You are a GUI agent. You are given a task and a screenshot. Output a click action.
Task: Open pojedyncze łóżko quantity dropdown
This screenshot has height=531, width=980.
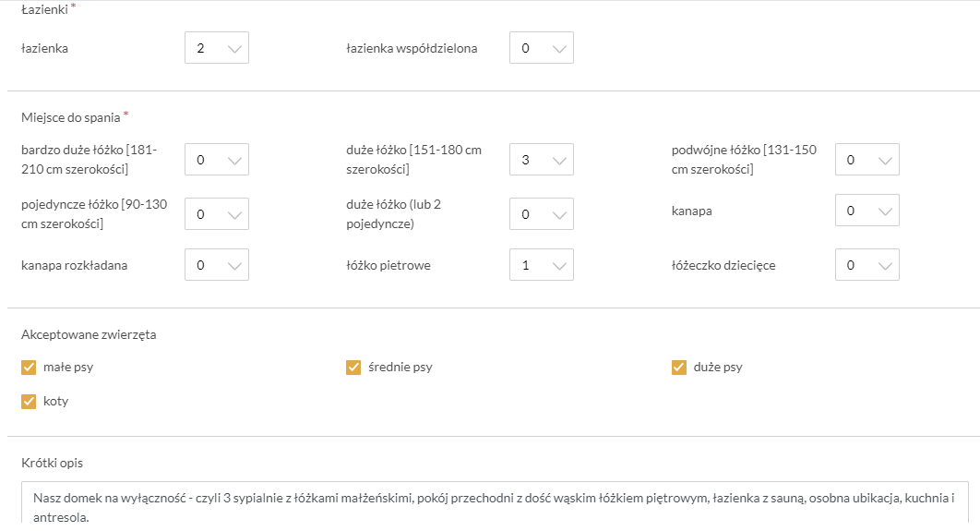coord(217,214)
